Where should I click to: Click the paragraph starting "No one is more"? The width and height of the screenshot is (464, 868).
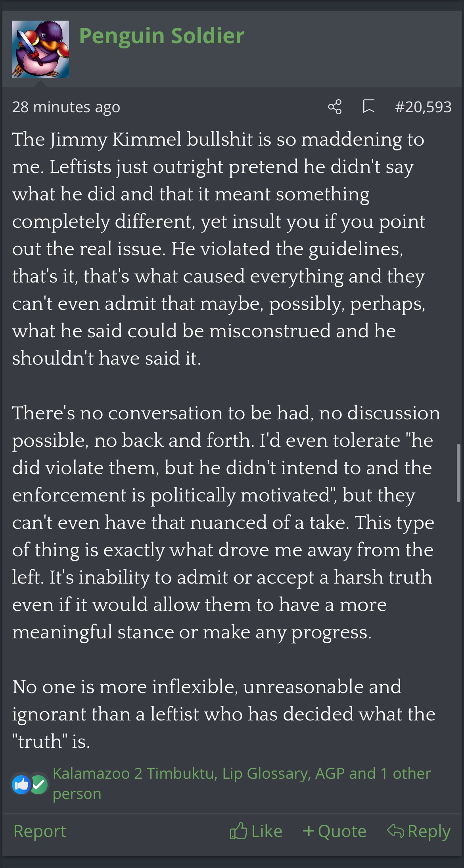pyautogui.click(x=222, y=714)
